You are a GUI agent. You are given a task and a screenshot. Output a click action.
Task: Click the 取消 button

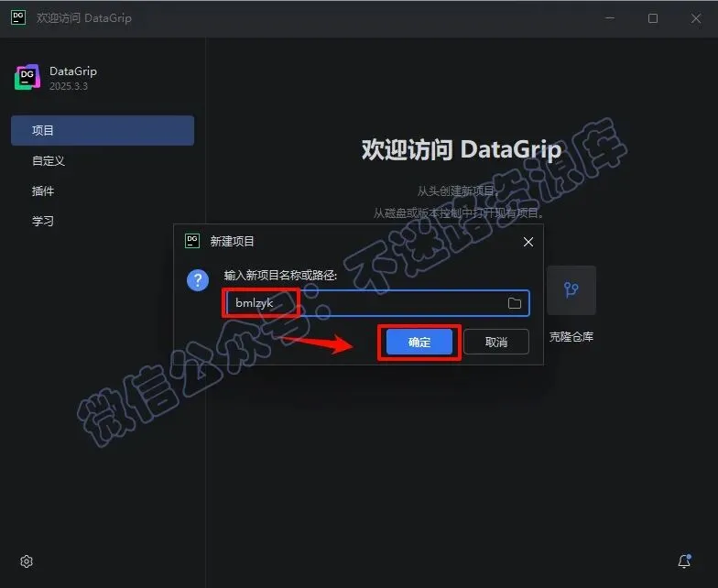[x=496, y=342]
